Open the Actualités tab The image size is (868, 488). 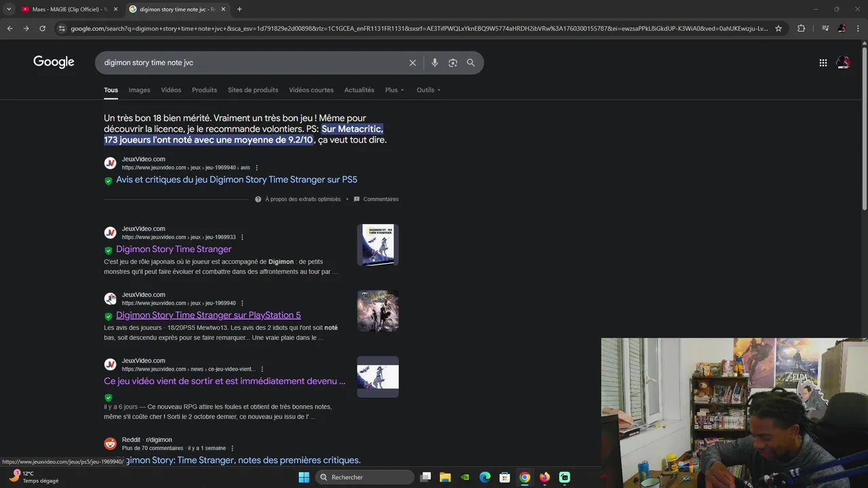359,90
